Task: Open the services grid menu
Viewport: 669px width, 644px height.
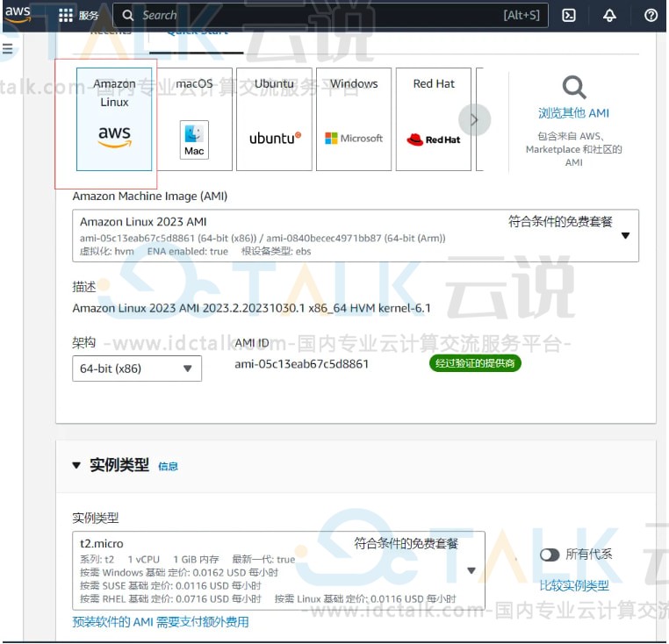Action: [66, 15]
